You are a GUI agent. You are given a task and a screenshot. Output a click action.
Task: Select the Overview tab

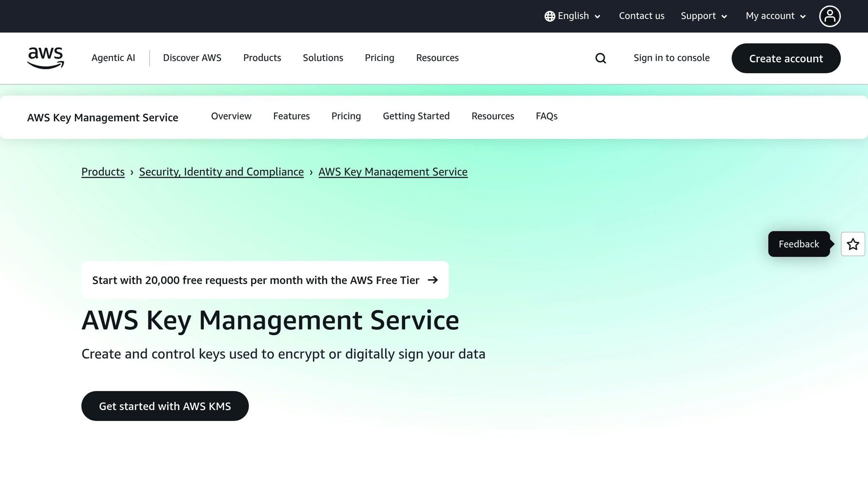[231, 116]
